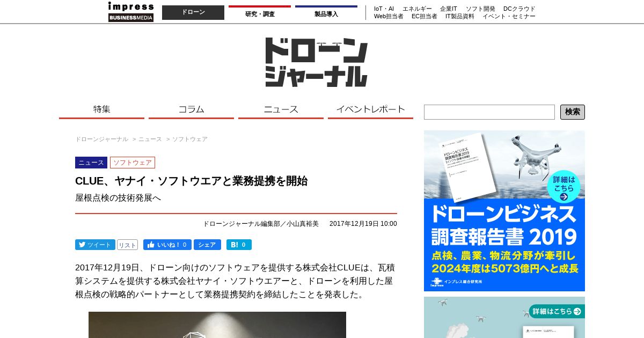Open the ニュース navigation section
Image resolution: width=644 pixels, height=338 pixels.
281,109
